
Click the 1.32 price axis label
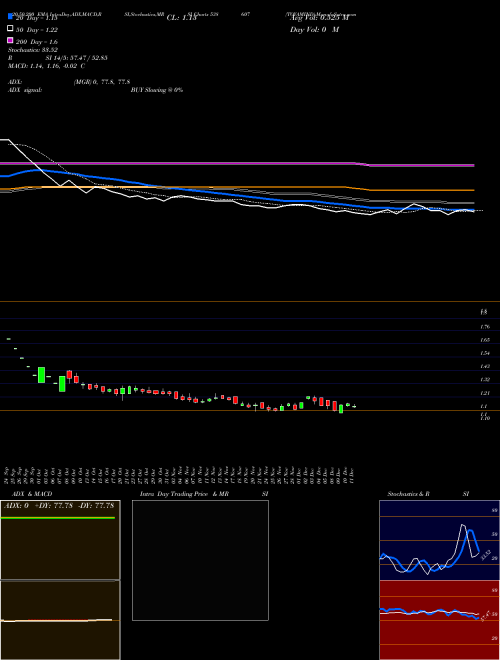484,379
